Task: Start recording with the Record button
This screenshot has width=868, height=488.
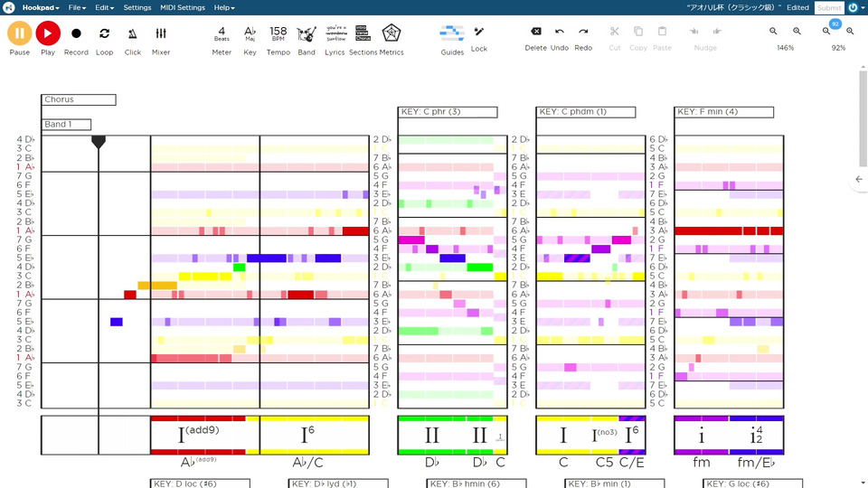Action: click(x=76, y=33)
